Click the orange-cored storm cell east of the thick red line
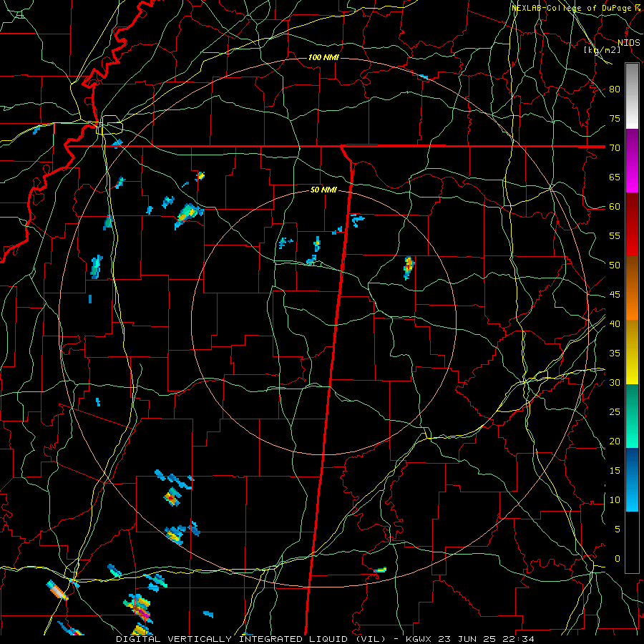Image resolution: width=644 pixels, height=644 pixels. pyautogui.click(x=409, y=268)
